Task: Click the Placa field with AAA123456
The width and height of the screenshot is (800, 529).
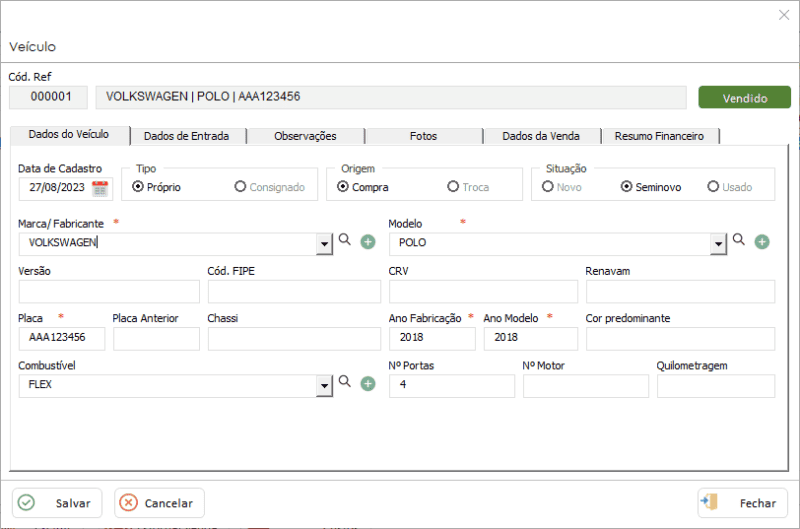Action: [x=62, y=339]
